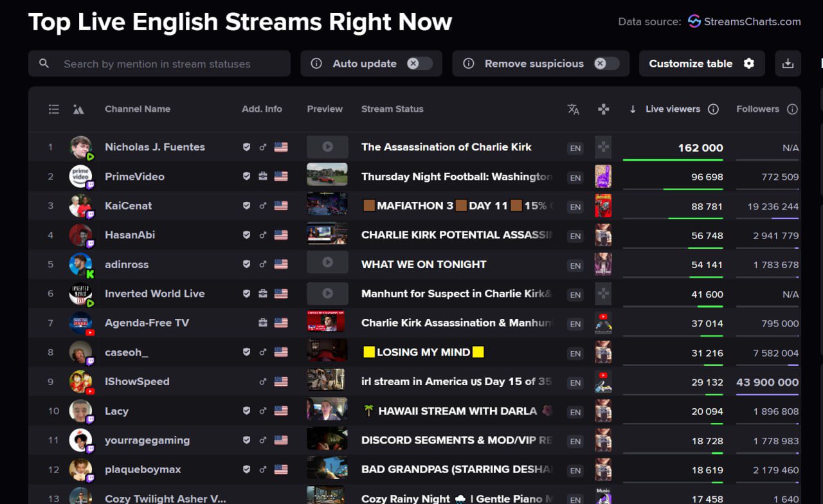This screenshot has width=823, height=504.
Task: Click the male gender icon for caseoh_
Action: [x=262, y=352]
